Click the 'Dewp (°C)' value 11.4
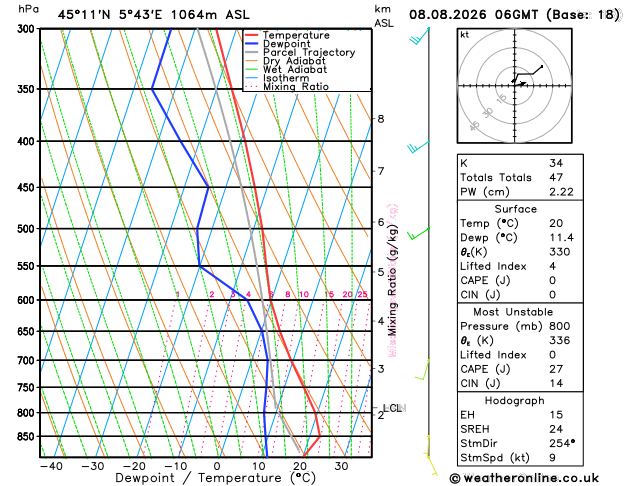Screen dimensions: 629x486 (x=562, y=238)
